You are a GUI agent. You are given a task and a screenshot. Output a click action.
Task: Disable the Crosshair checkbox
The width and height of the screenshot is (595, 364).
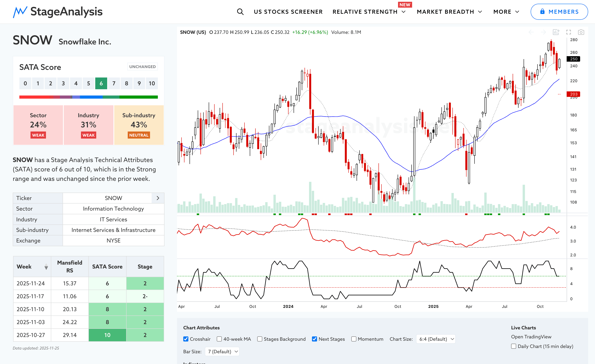[x=186, y=339]
